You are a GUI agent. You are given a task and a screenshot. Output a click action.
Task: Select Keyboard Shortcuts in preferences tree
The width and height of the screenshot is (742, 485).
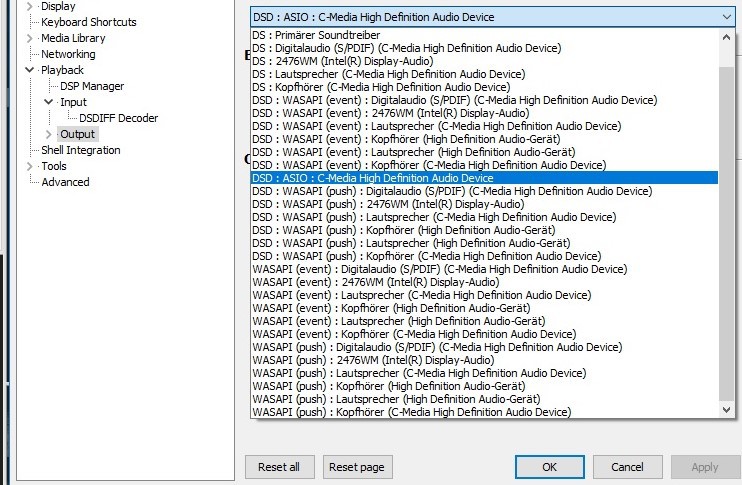point(88,22)
